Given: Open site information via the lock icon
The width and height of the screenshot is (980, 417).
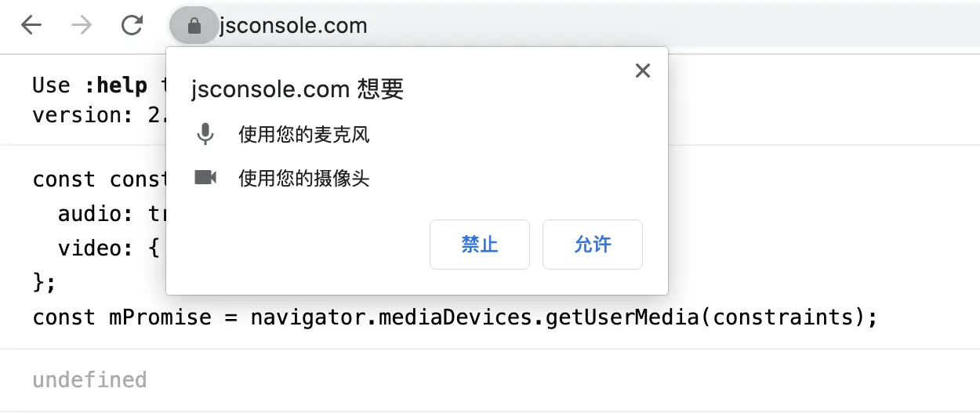Looking at the screenshot, I should coord(194,26).
